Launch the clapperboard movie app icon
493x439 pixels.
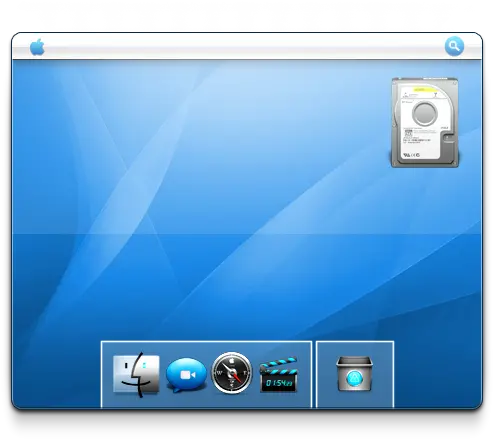click(278, 375)
